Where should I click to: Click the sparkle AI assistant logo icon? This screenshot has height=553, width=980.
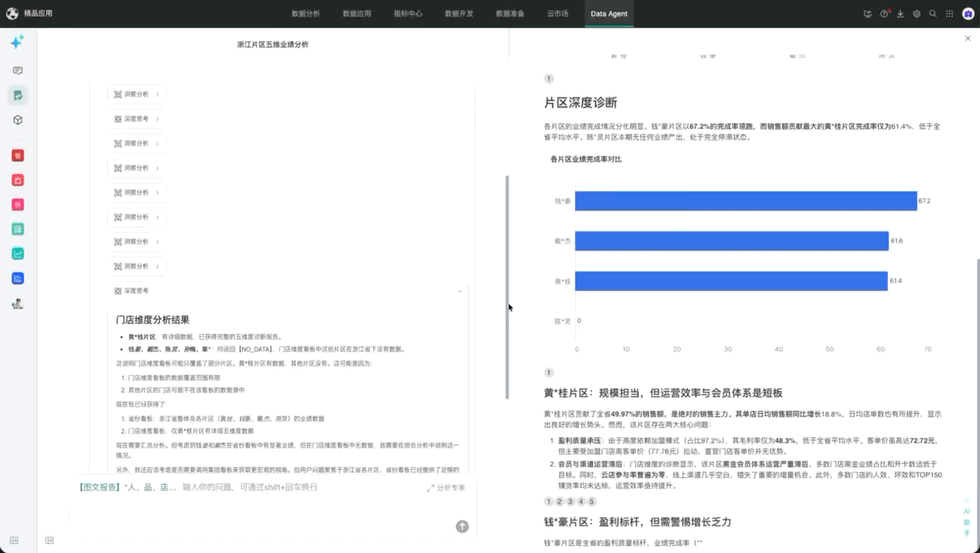pyautogui.click(x=17, y=42)
